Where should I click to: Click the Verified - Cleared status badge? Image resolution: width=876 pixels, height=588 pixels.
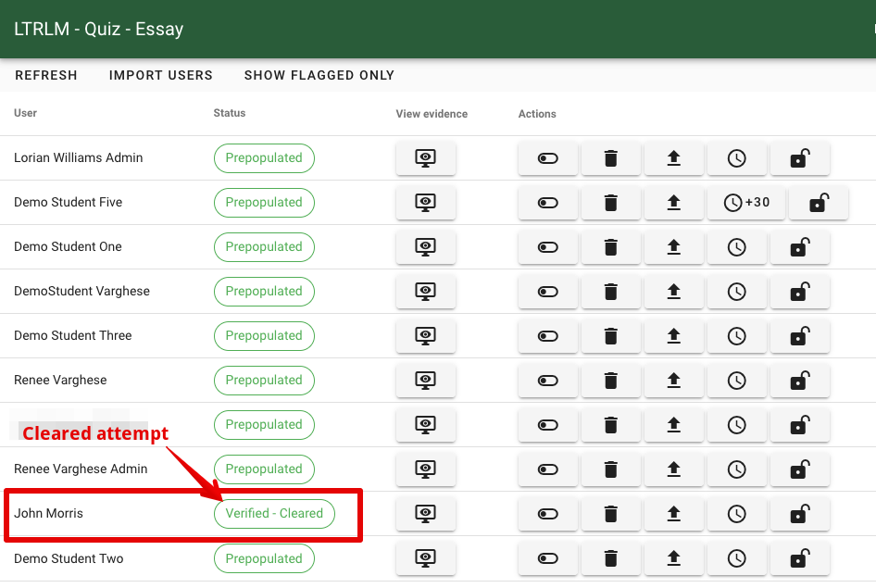pyautogui.click(x=274, y=514)
